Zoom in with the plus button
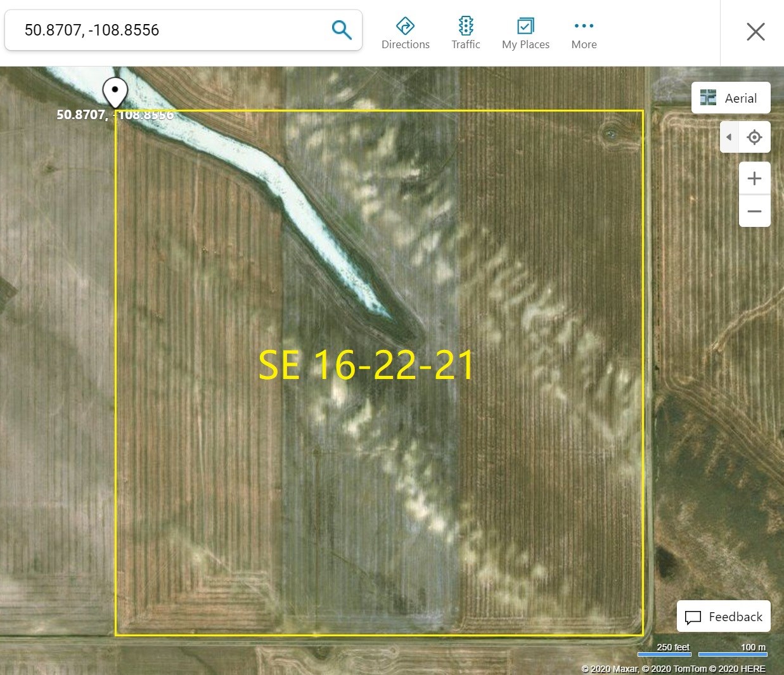 [x=754, y=178]
